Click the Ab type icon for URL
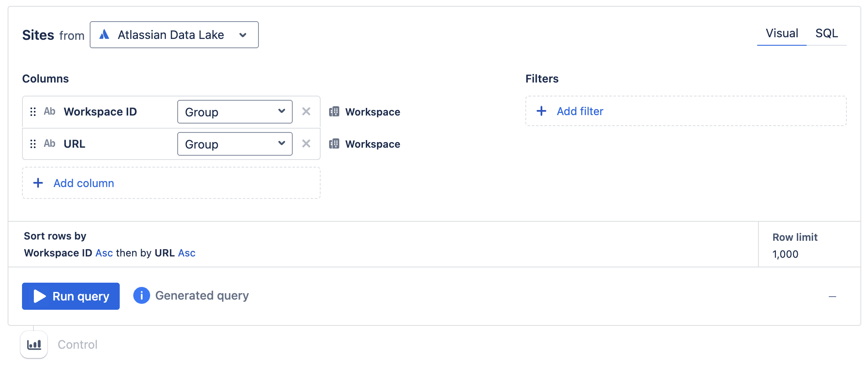 49,143
